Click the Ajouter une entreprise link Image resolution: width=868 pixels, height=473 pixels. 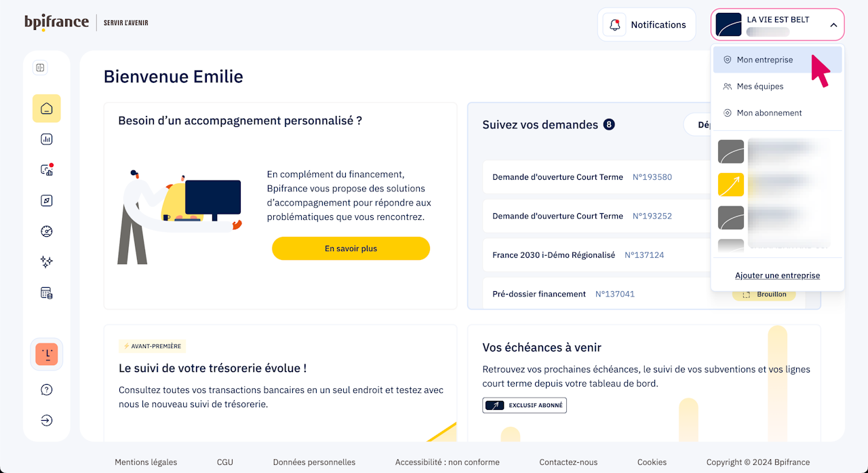coord(777,276)
